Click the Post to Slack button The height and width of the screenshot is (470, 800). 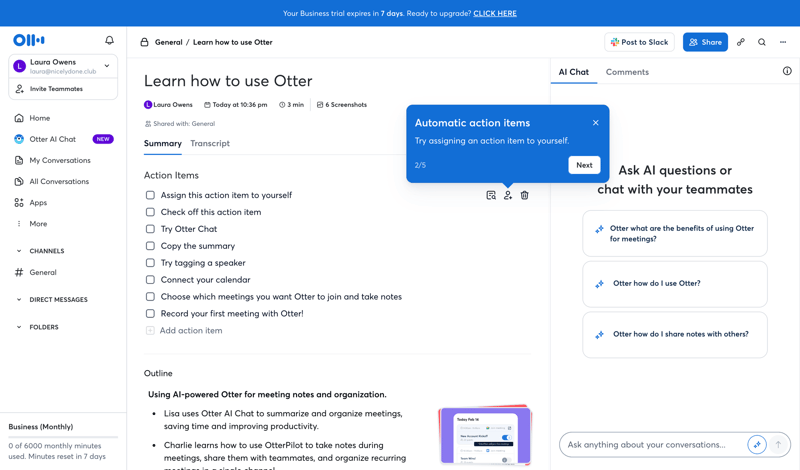click(639, 42)
